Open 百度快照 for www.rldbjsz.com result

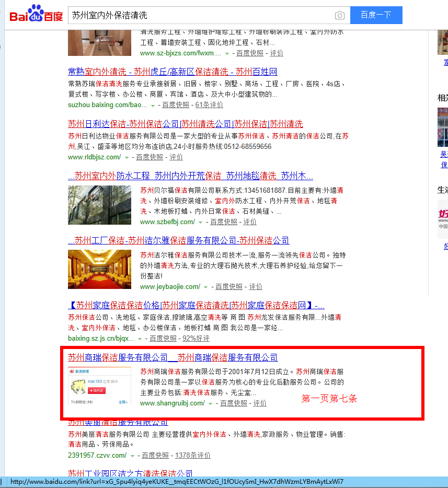[150, 157]
